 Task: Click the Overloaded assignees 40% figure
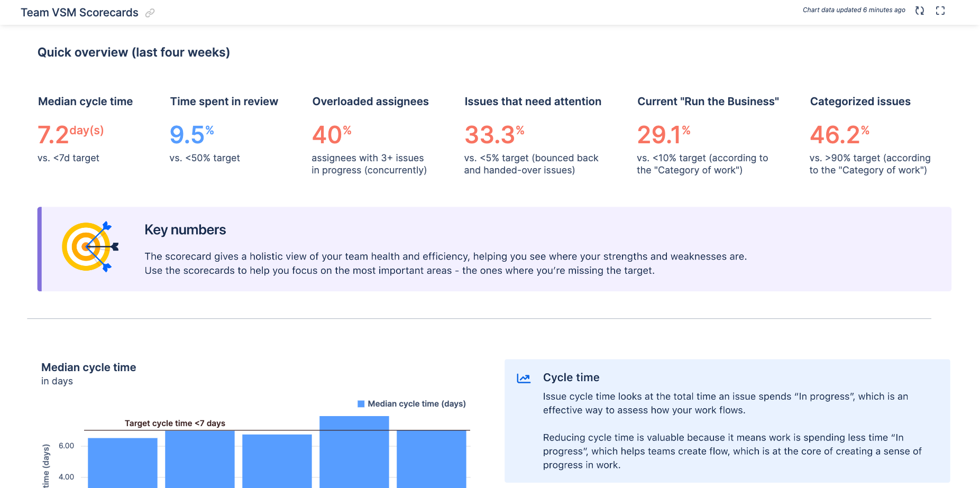tap(328, 135)
